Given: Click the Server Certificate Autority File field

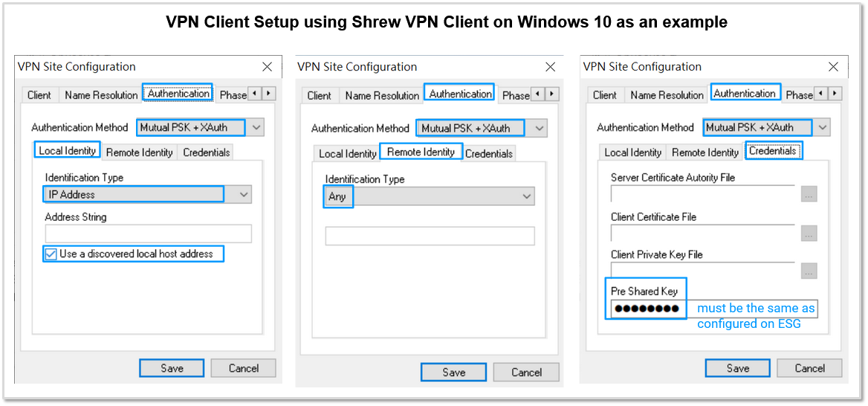Looking at the screenshot, I should coord(703,193).
